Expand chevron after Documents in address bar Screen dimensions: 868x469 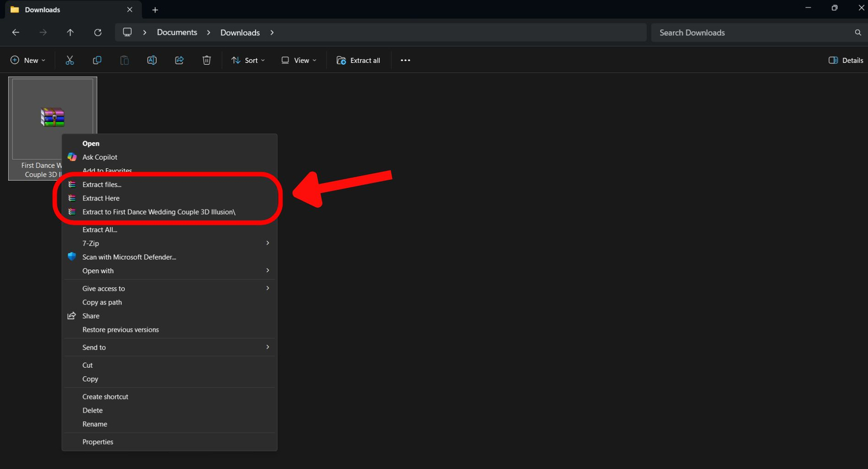pyautogui.click(x=208, y=33)
